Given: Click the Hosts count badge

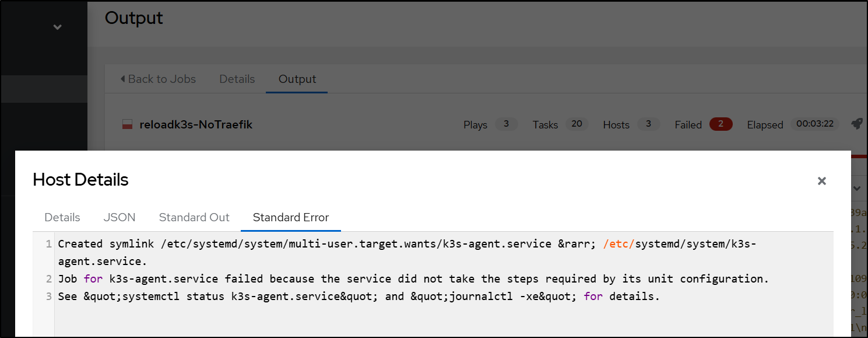Looking at the screenshot, I should point(648,124).
